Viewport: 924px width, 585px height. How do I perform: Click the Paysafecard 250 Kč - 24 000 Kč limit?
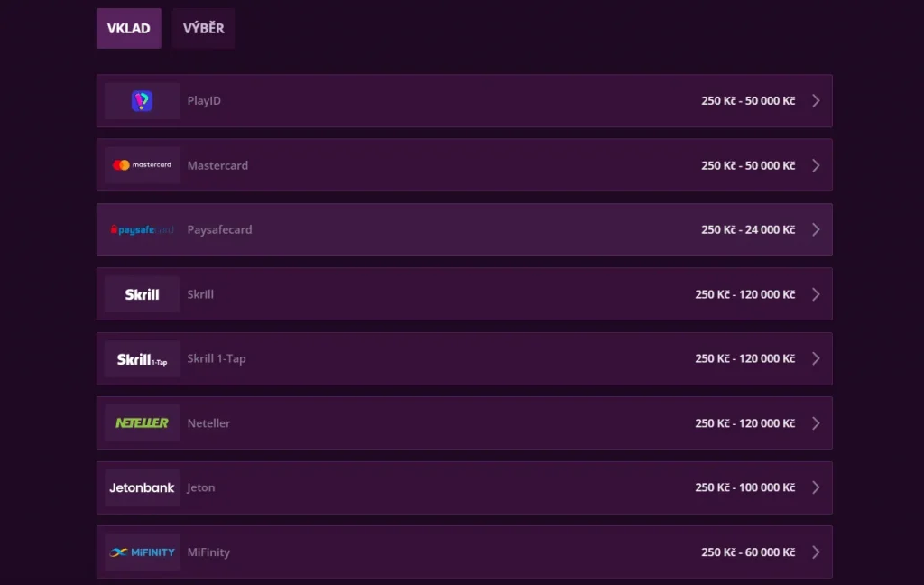[x=748, y=230]
